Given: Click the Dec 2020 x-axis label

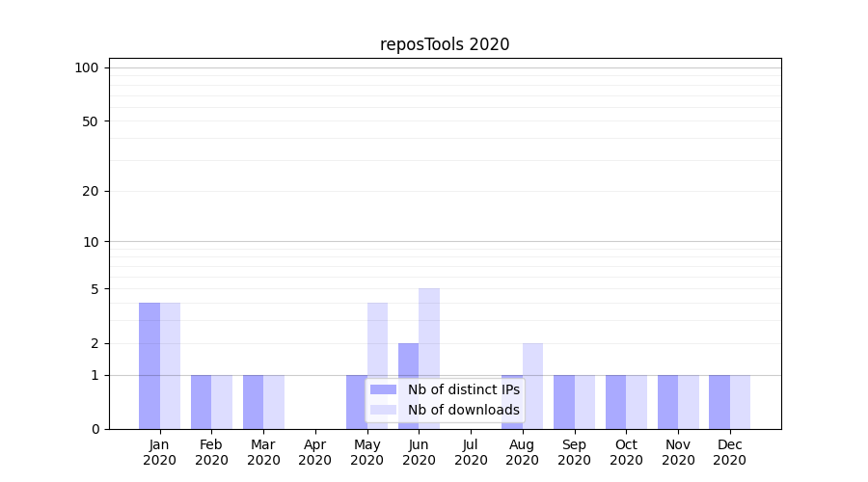Looking at the screenshot, I should click(729, 452).
